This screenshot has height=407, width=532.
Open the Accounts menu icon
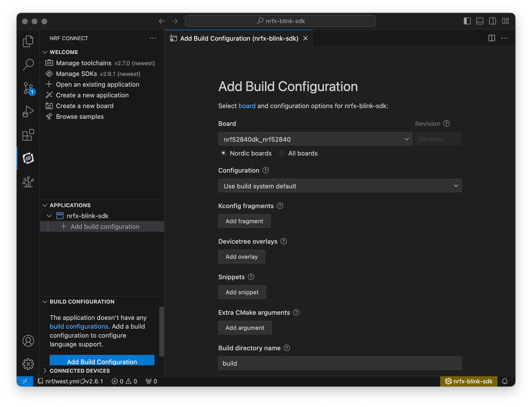[x=28, y=341]
